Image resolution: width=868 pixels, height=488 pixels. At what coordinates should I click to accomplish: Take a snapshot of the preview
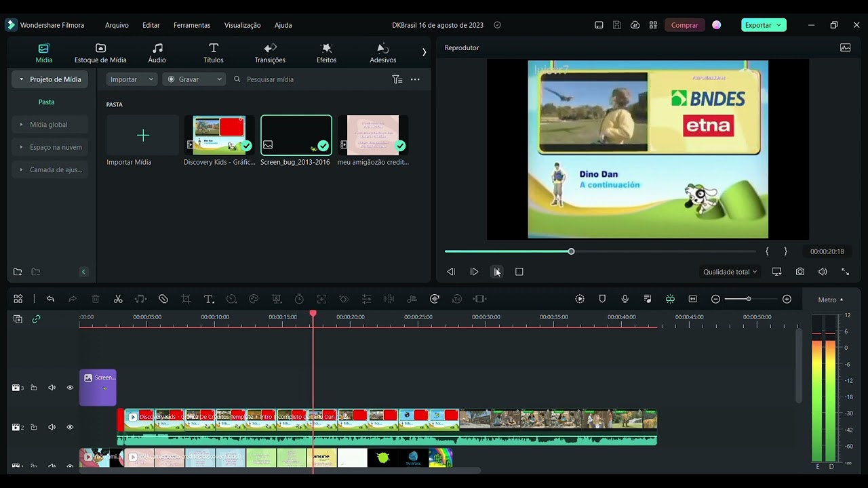(x=800, y=272)
